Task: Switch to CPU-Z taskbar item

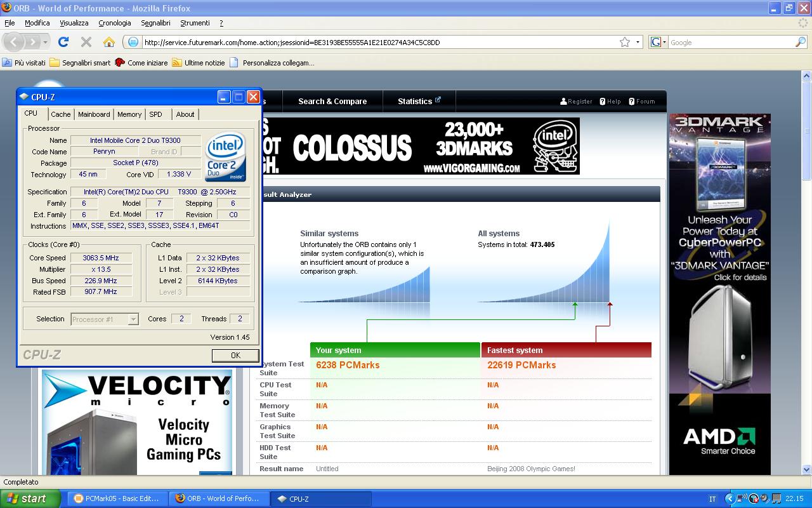Action: [320, 498]
